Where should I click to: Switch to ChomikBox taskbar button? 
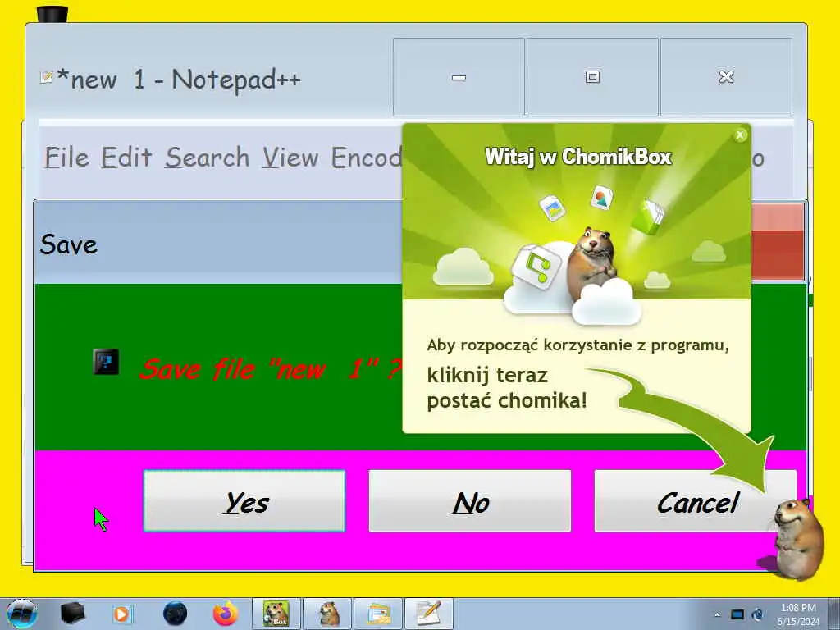276,614
